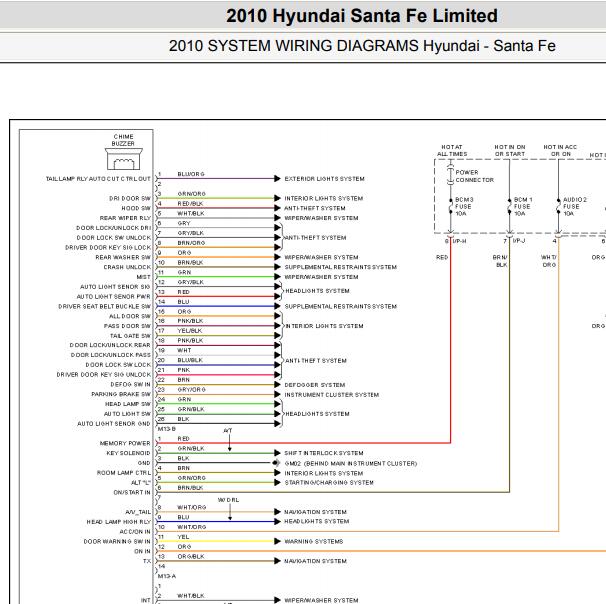Click the 'GRY/ORG' wire color label
The height and width of the screenshot is (604, 606).
click(x=191, y=390)
